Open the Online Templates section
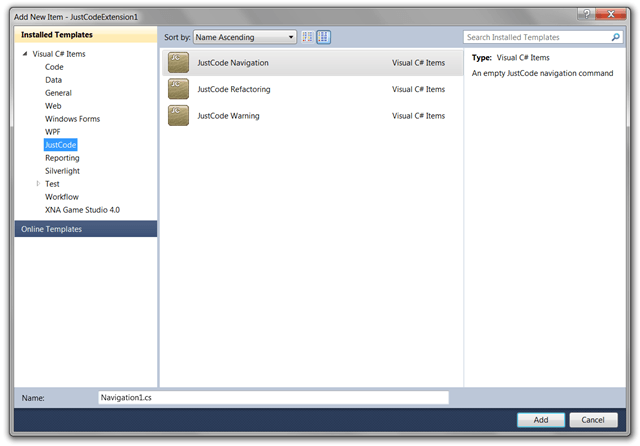Screen dimensions: 640x446 coord(86,229)
